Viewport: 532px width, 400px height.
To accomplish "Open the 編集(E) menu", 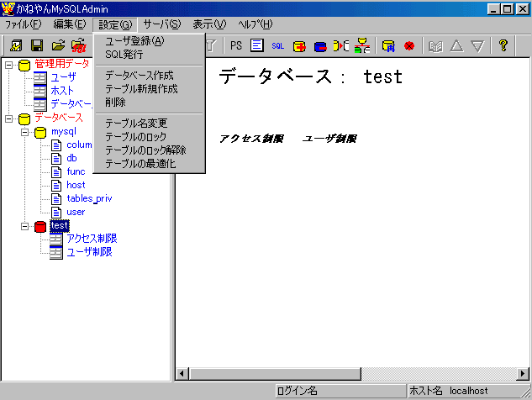I will pos(70,24).
